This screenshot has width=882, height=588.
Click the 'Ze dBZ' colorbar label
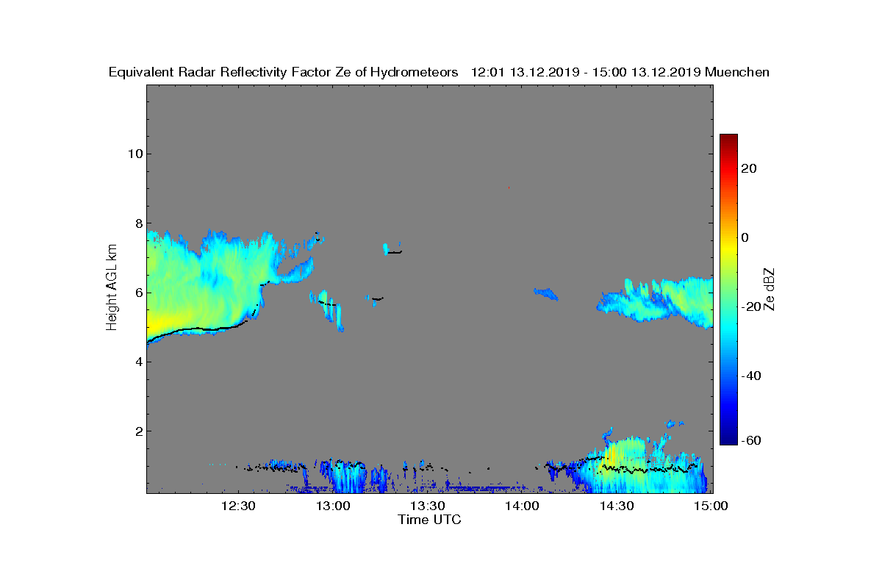pos(770,289)
